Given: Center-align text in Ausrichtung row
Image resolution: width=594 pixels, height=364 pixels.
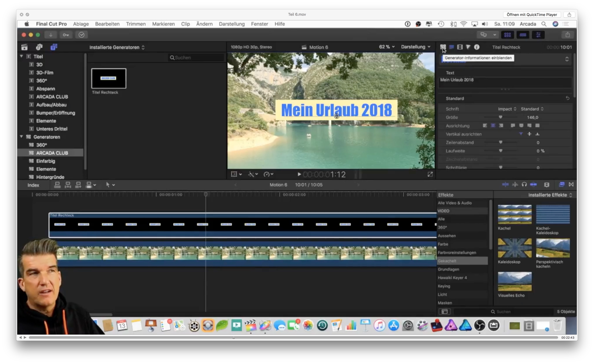Looking at the screenshot, I should pos(493,126).
